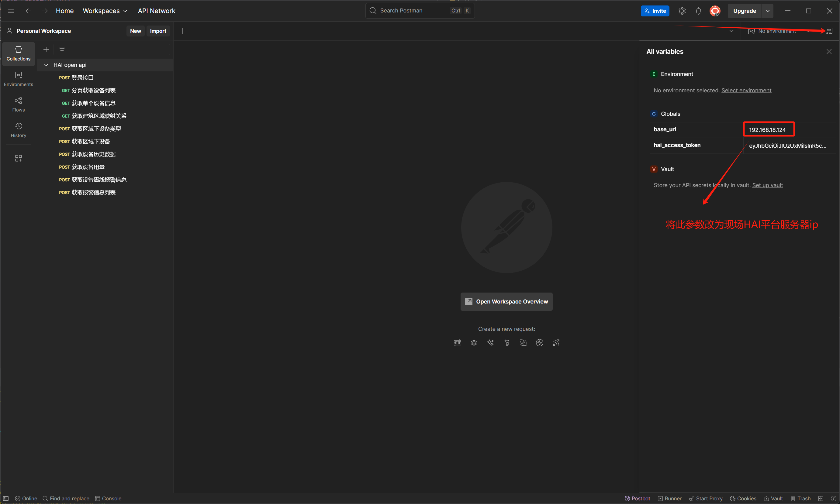Image resolution: width=840 pixels, height=504 pixels.
Task: Open the Runner
Action: tap(669, 499)
